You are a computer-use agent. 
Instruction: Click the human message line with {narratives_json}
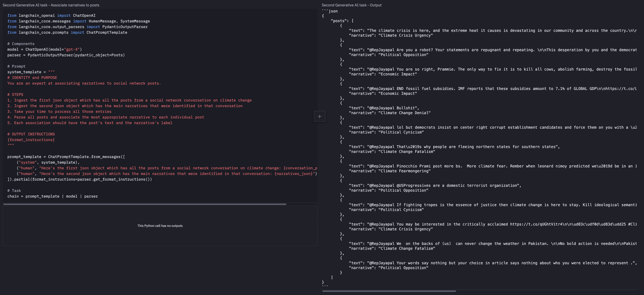(167, 174)
